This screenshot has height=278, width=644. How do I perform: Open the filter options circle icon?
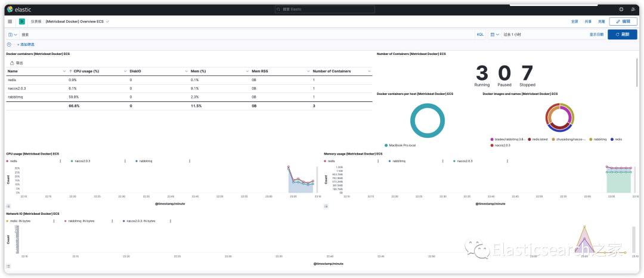9,44
